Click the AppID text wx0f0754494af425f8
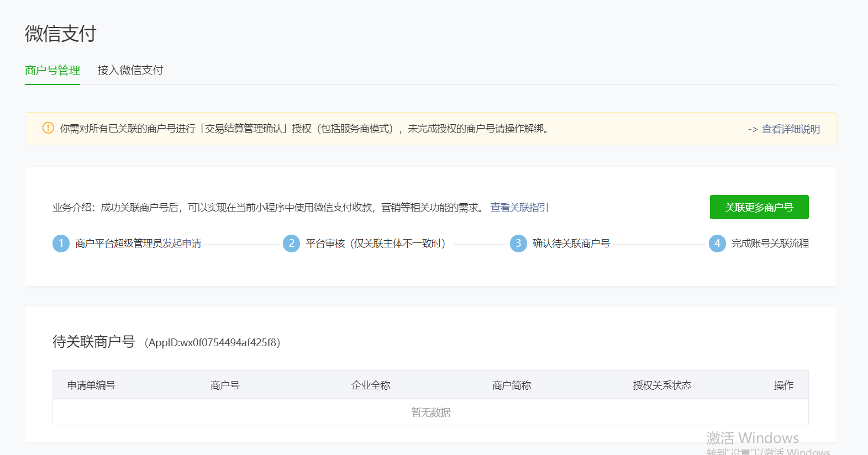Viewport: 868px width, 455px height. (x=213, y=342)
